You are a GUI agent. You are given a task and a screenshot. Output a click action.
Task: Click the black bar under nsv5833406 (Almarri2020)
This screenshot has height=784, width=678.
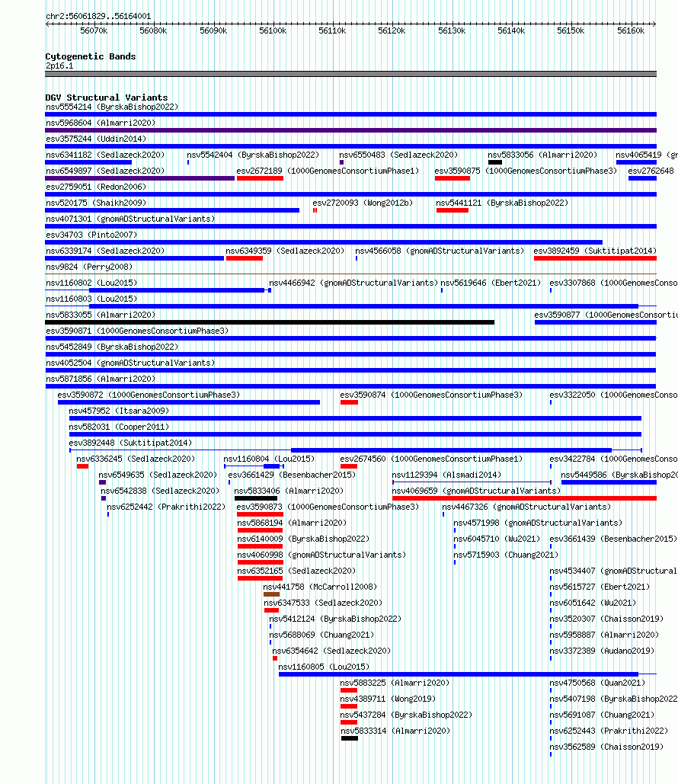tap(255, 498)
